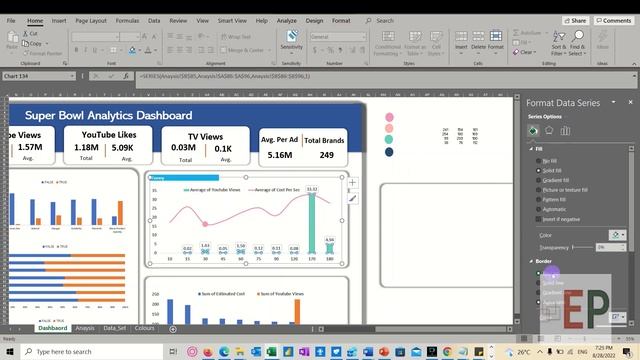Select the Solid fill radio button

(538, 171)
